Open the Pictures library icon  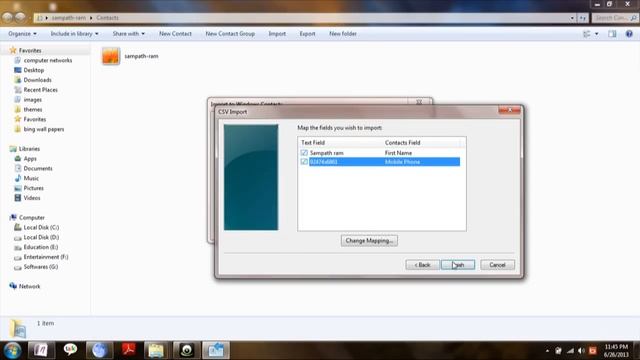coord(18,188)
